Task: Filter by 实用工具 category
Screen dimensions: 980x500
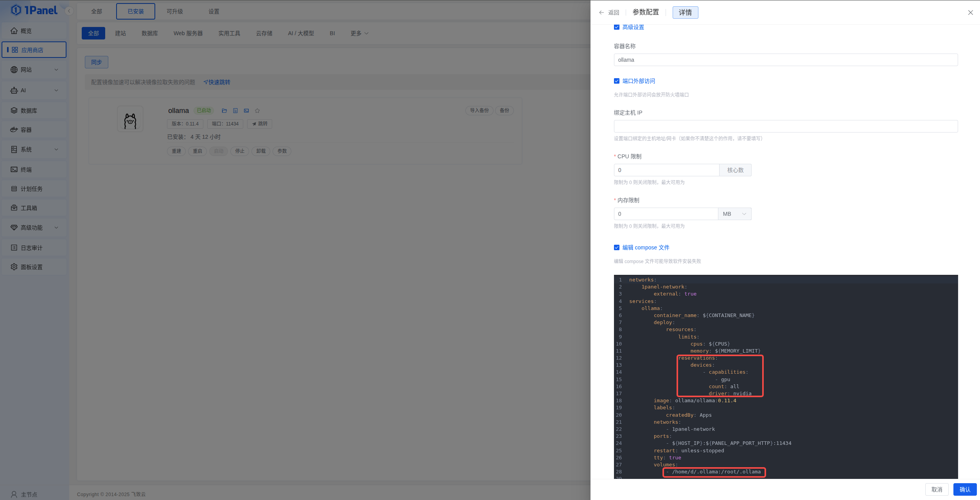Action: [x=229, y=33]
